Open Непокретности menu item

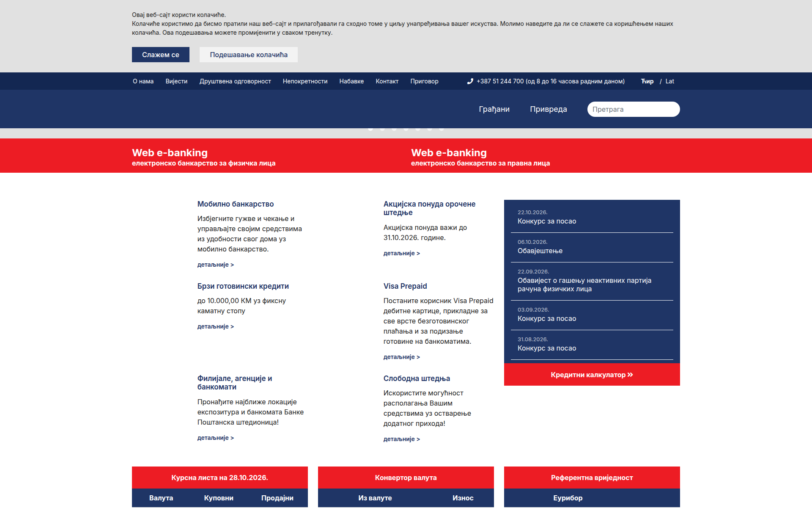click(305, 81)
